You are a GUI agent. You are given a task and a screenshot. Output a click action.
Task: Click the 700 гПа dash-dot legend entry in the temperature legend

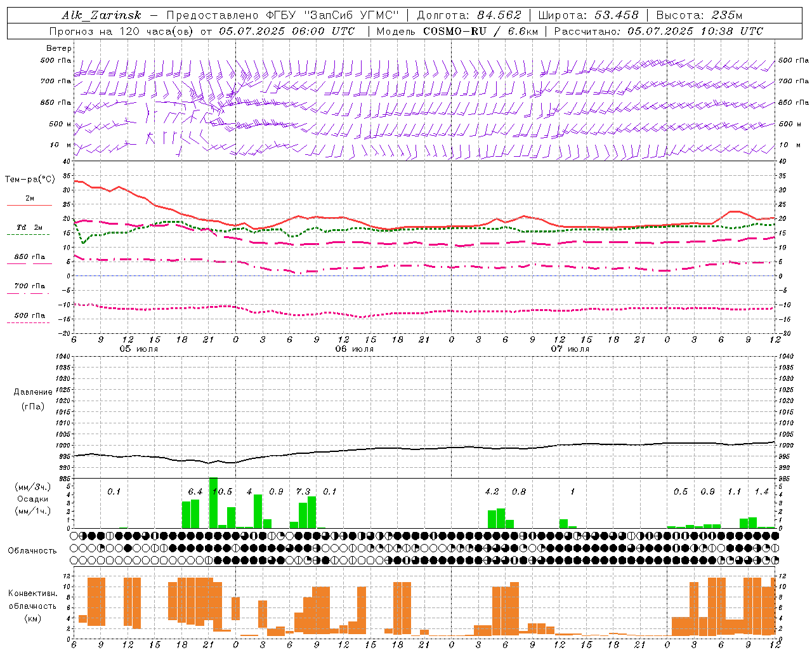[x=29, y=286]
